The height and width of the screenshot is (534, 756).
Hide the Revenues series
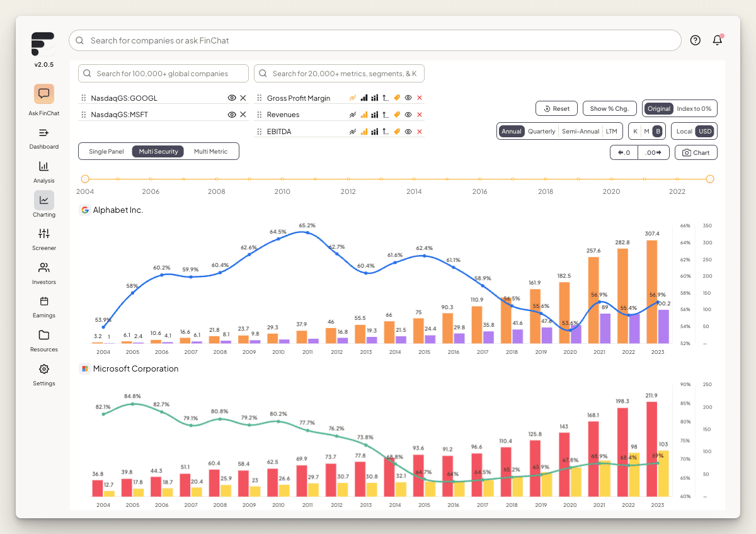pos(408,115)
